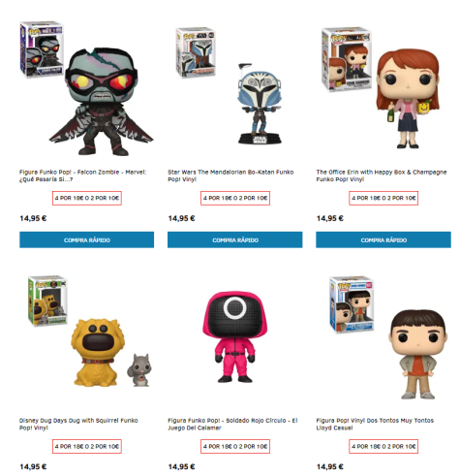The image size is (460, 476).
Task: Click Compra Rápido under Bo-Katan figure
Action: pos(234,239)
